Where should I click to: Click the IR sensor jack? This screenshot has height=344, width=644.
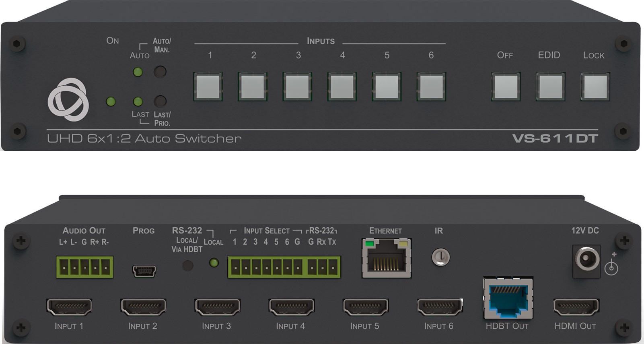(440, 257)
